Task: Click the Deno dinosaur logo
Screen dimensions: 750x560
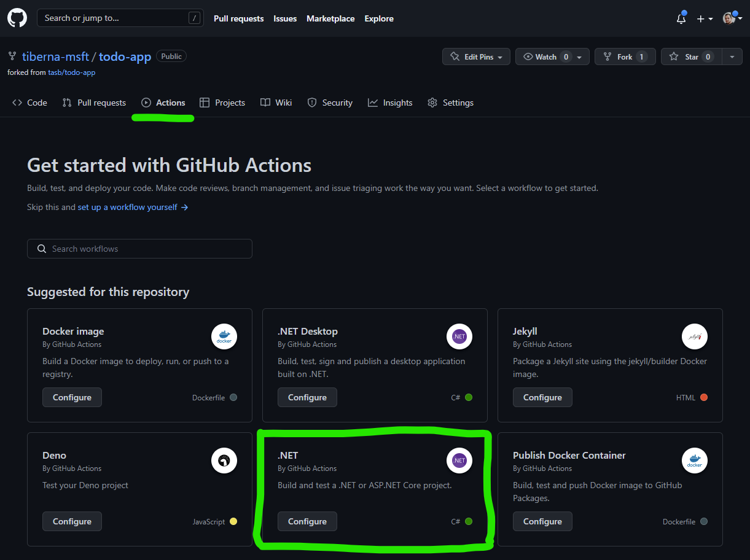Action: coord(224,461)
